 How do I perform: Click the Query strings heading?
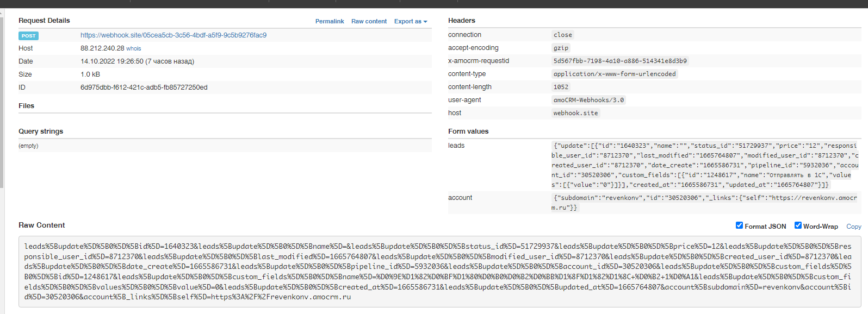coord(41,131)
